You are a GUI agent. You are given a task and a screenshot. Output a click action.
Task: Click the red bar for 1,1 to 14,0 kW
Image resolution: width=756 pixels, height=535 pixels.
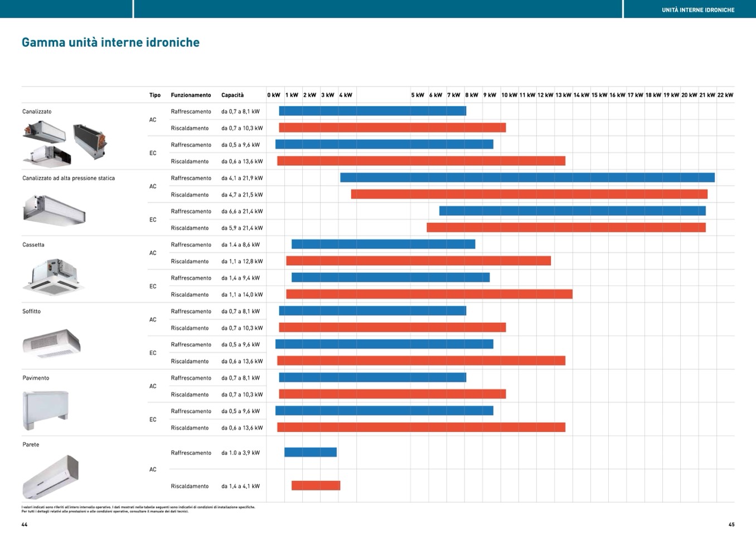(x=429, y=295)
